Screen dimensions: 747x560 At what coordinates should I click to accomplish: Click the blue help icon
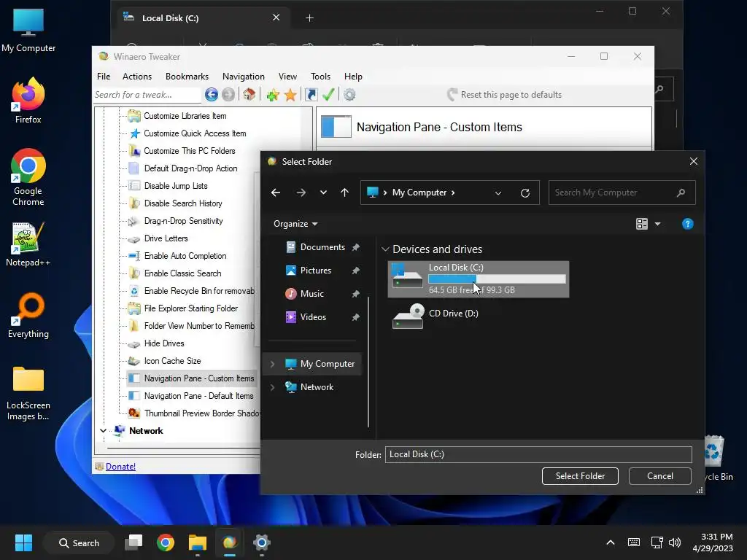687,224
